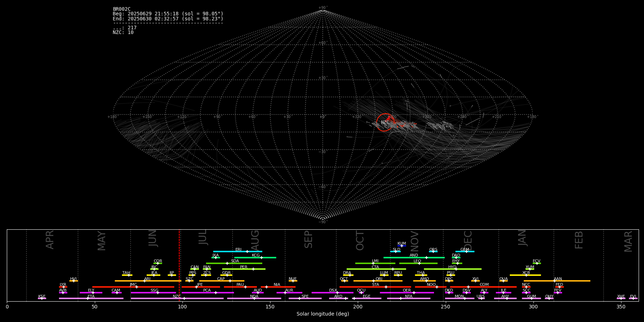
Task: Select the AAN shower label
Action: 558,279
